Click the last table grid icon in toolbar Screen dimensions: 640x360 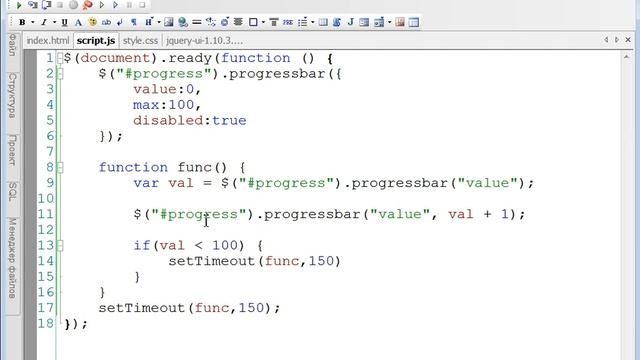coord(414,22)
